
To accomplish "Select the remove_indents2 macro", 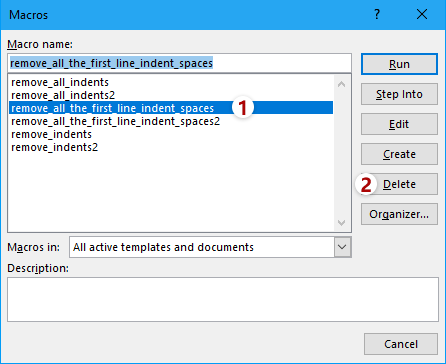I will tap(54, 147).
